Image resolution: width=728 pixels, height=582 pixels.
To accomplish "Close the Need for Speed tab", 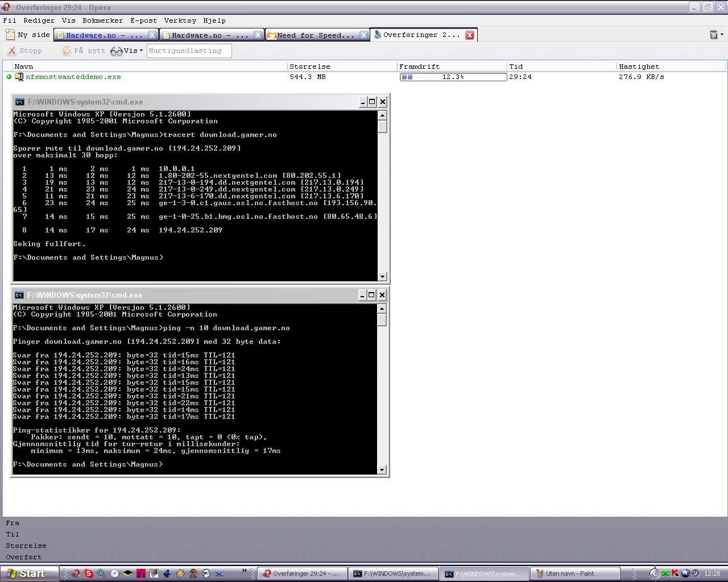I will pyautogui.click(x=364, y=35).
